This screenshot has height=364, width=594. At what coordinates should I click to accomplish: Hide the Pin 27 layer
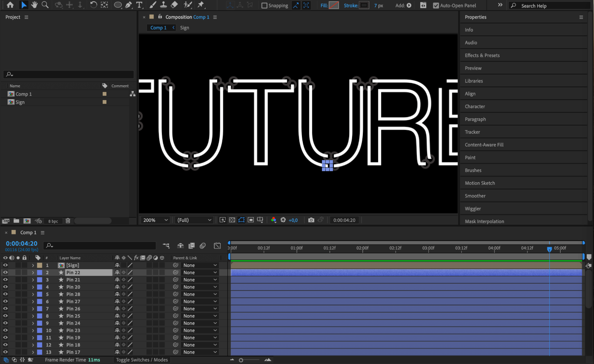pyautogui.click(x=5, y=301)
